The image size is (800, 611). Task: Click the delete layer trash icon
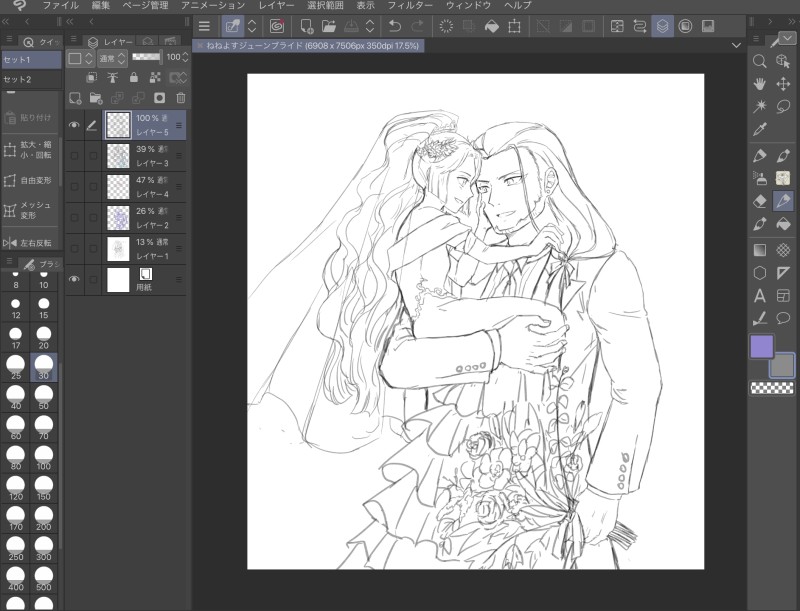[x=181, y=98]
